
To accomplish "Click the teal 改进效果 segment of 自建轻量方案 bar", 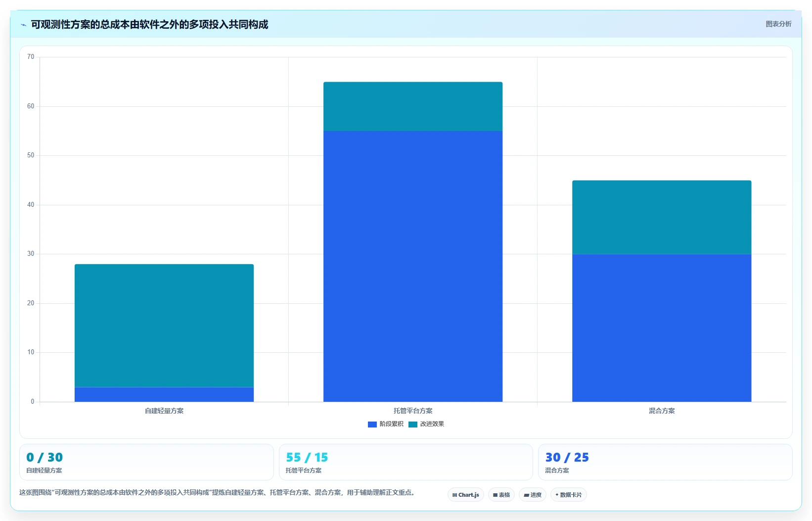I will click(x=164, y=326).
